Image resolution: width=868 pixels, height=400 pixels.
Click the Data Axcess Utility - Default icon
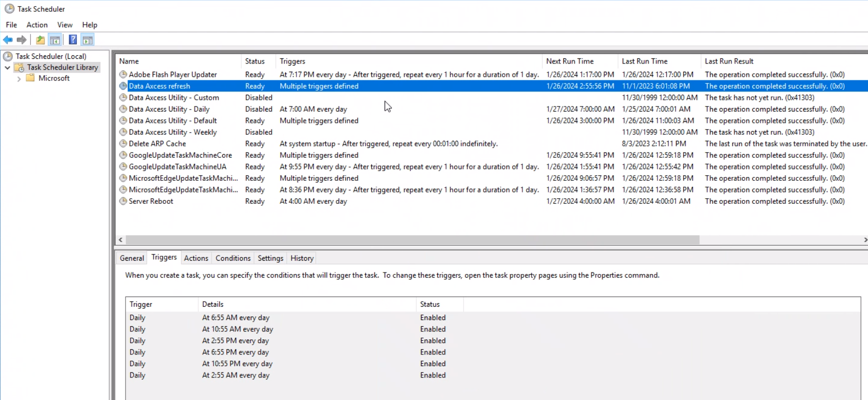123,120
